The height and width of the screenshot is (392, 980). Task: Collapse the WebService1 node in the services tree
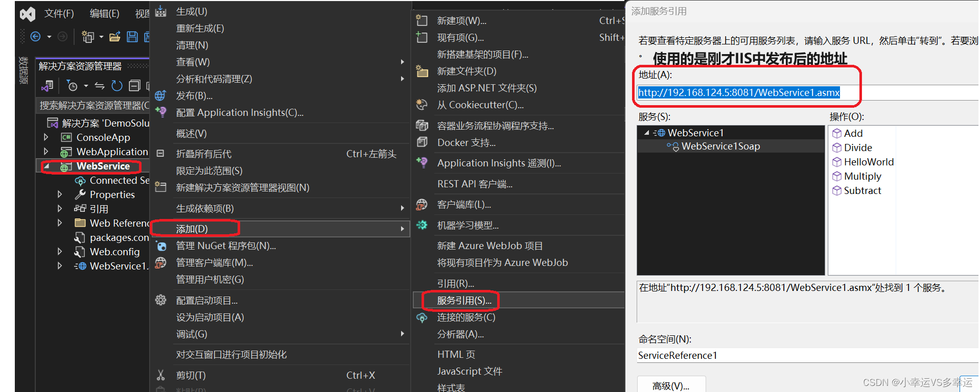pyautogui.click(x=647, y=133)
